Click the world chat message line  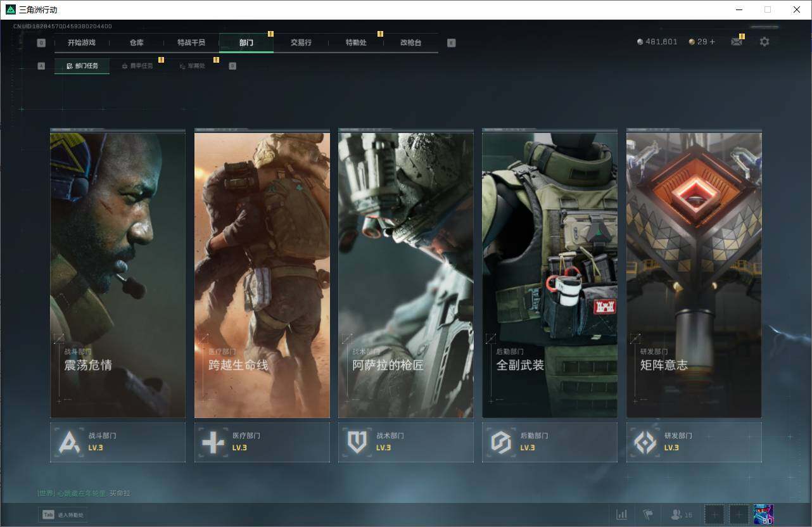(84, 493)
